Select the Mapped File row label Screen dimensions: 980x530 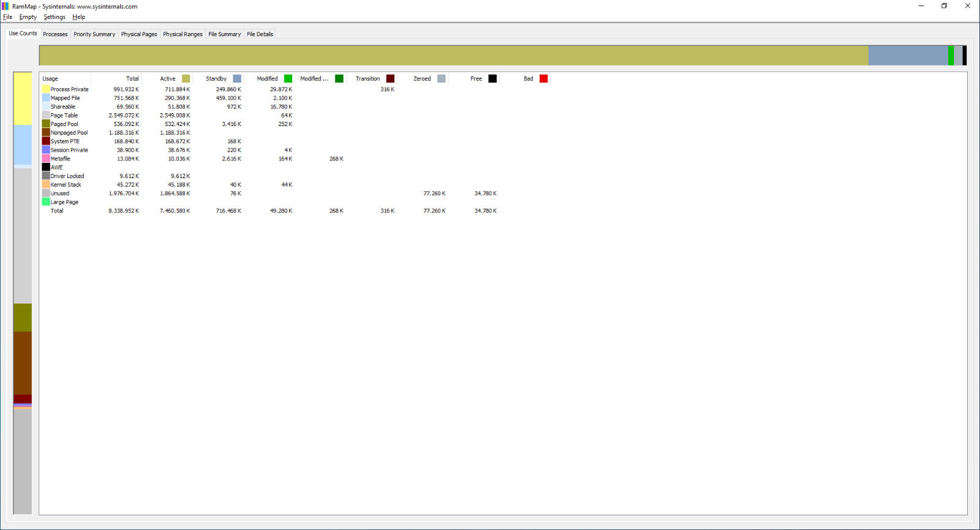pos(65,98)
